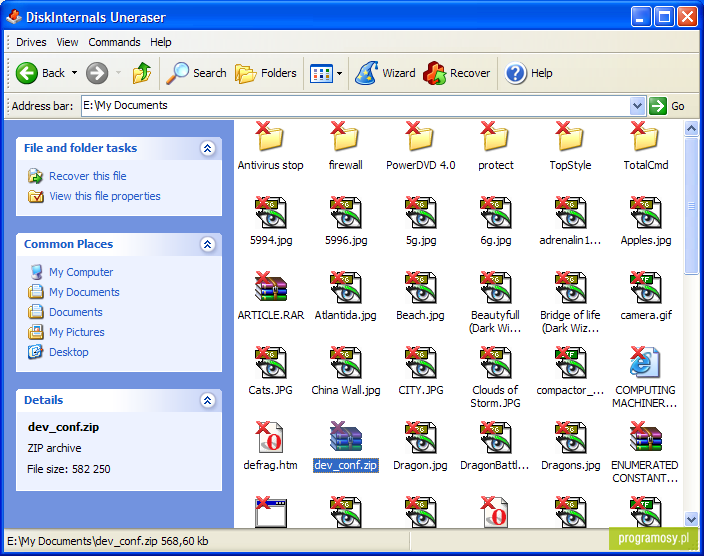The height and width of the screenshot is (556, 704).
Task: Click Recover this file link
Action: click(88, 176)
